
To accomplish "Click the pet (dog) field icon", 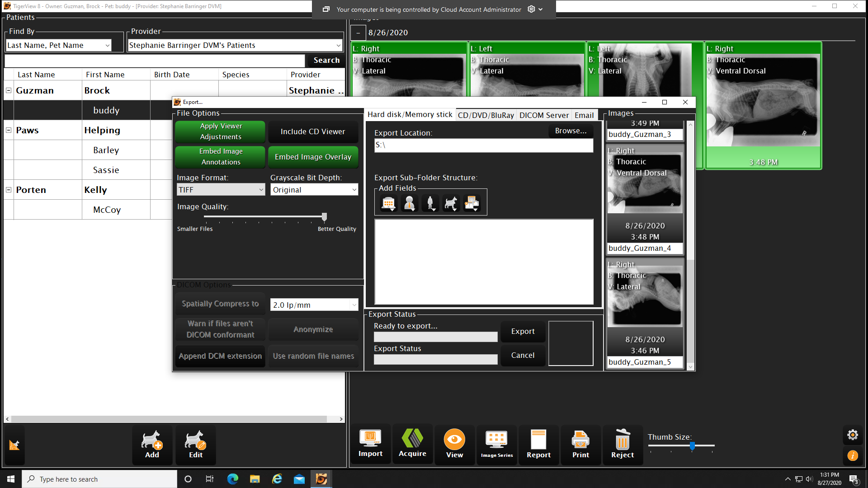I will click(451, 204).
